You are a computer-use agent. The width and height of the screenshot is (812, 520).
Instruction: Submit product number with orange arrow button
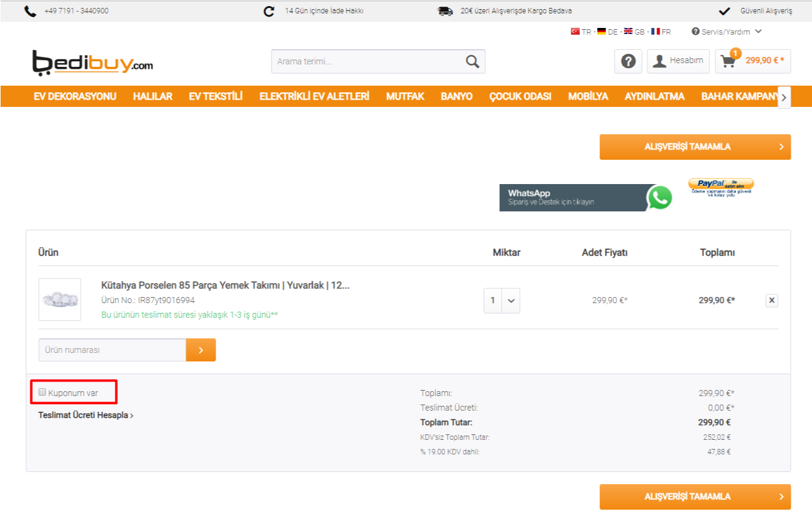pyautogui.click(x=200, y=350)
